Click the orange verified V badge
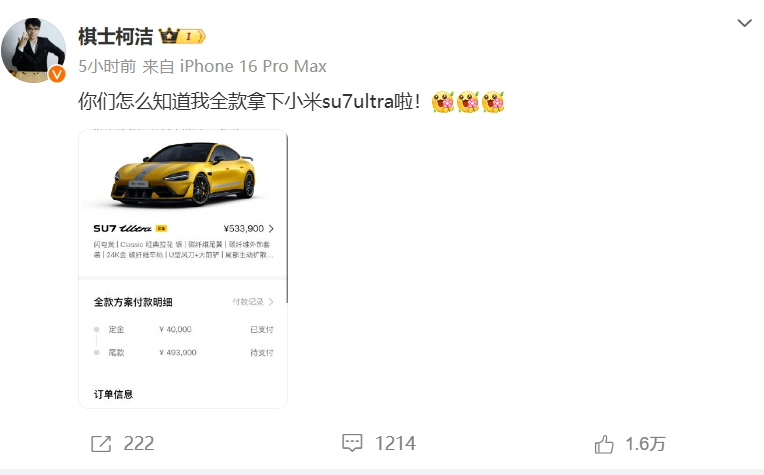The image size is (764, 475). coord(57,74)
